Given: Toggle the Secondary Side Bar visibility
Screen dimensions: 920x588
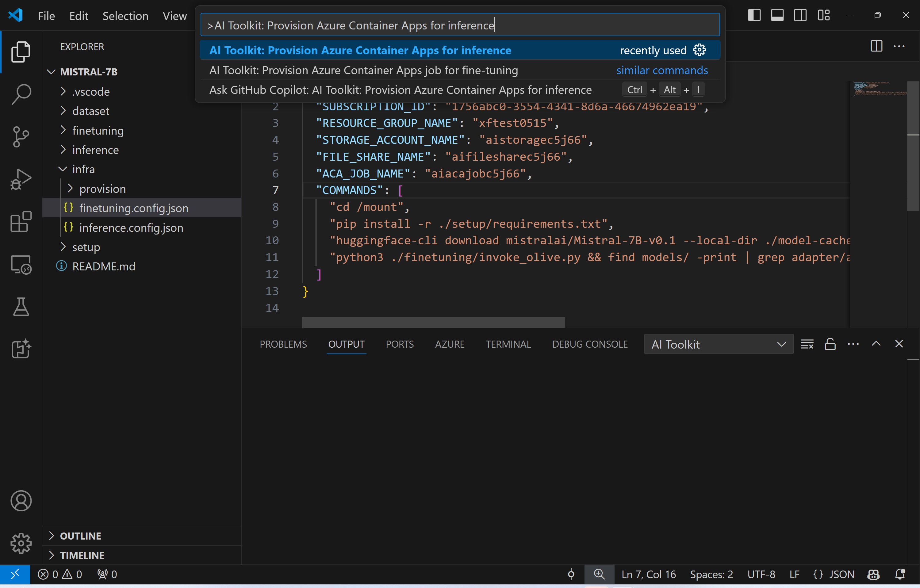Looking at the screenshot, I should (x=800, y=15).
